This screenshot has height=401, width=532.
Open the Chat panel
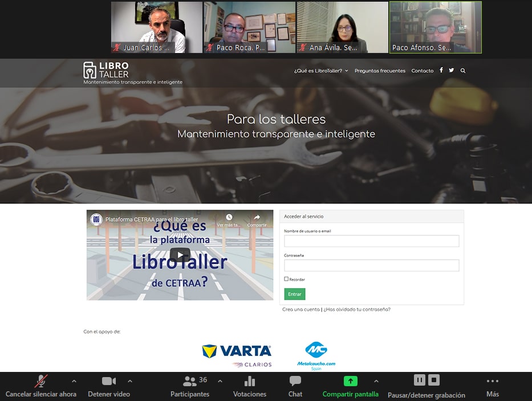click(295, 386)
